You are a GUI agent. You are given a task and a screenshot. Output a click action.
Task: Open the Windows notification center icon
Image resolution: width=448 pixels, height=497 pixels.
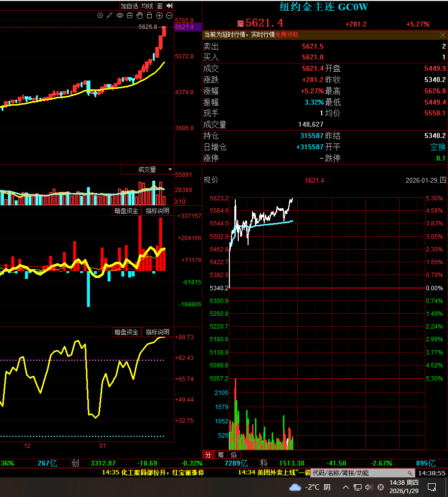tap(432, 487)
